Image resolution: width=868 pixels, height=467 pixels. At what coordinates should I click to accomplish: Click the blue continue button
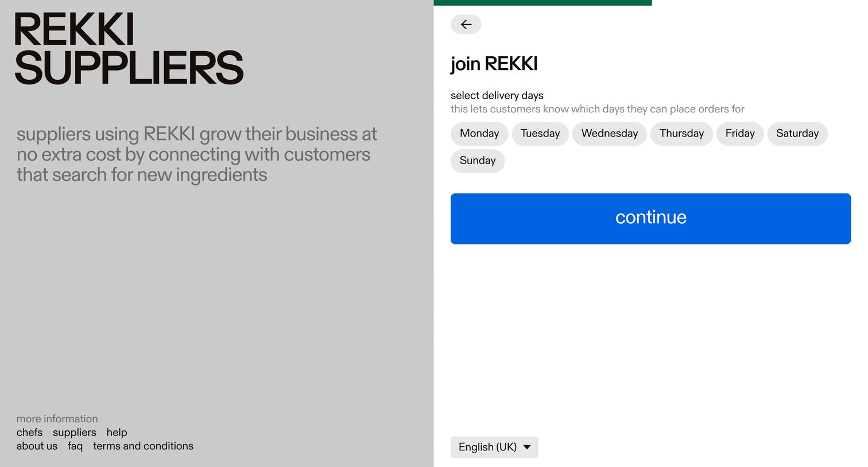pos(650,219)
